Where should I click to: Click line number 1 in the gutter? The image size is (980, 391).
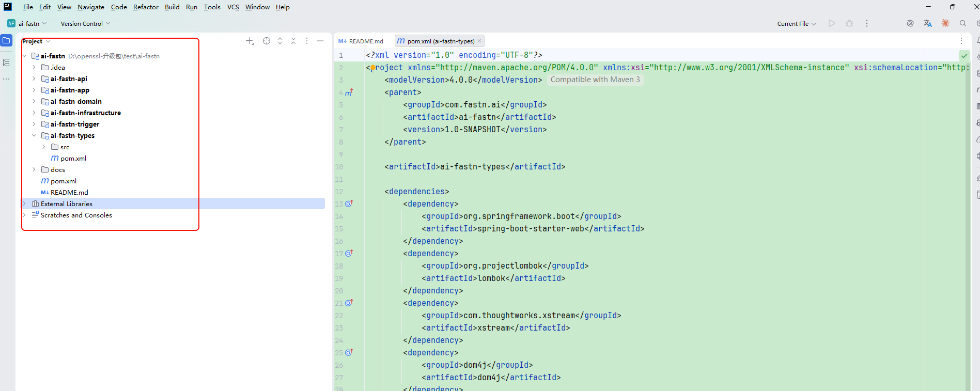coord(341,55)
